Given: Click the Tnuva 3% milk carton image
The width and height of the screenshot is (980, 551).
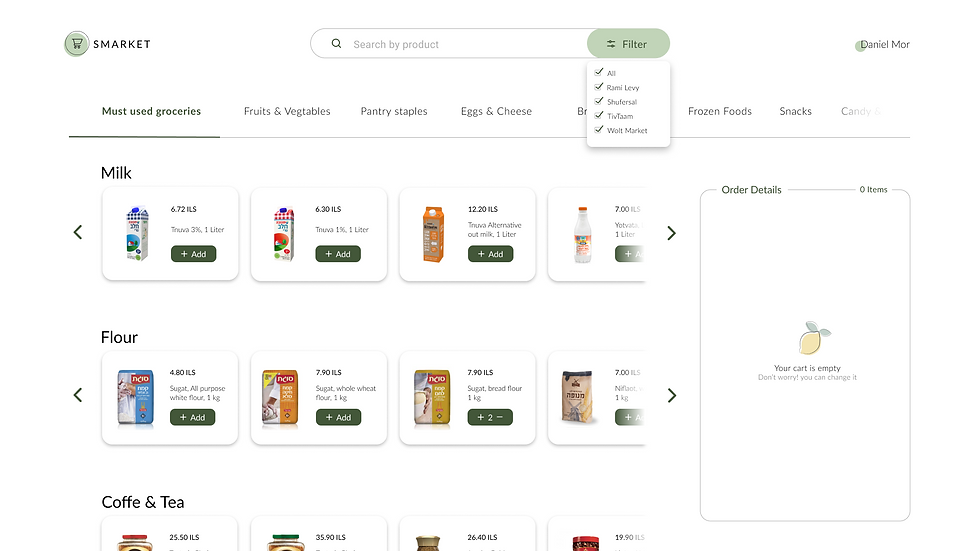Looking at the screenshot, I should [x=138, y=233].
